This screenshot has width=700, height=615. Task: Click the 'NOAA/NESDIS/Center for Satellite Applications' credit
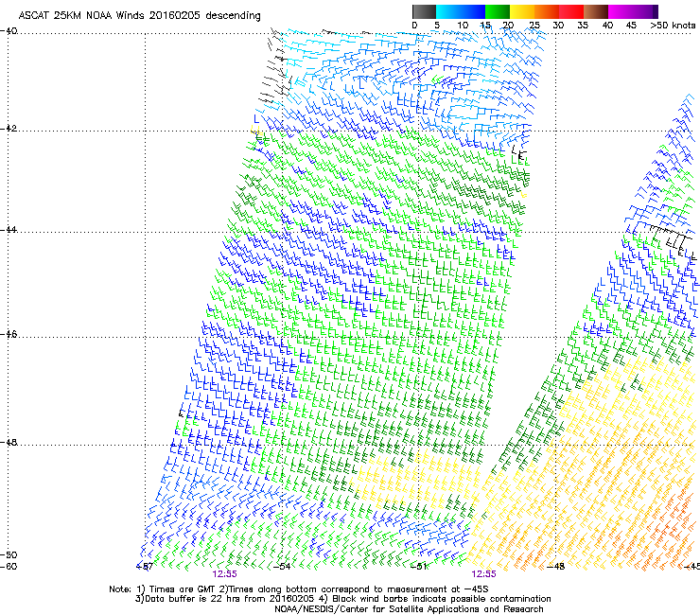(409, 609)
